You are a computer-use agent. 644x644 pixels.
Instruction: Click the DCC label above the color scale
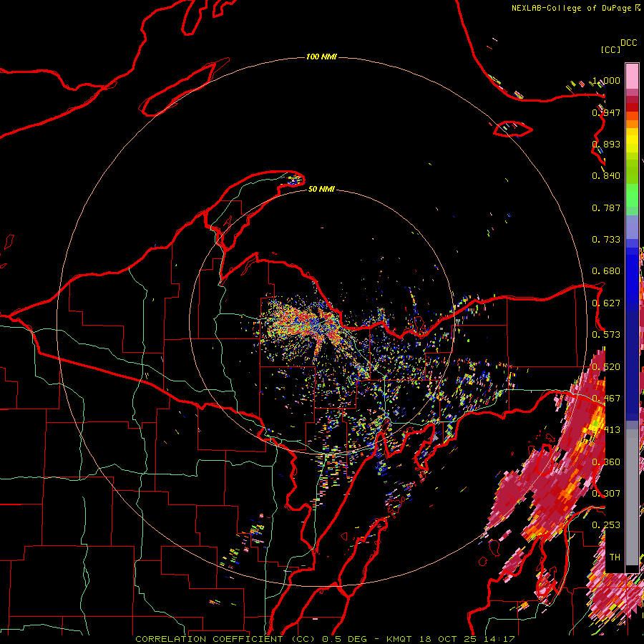(x=629, y=43)
